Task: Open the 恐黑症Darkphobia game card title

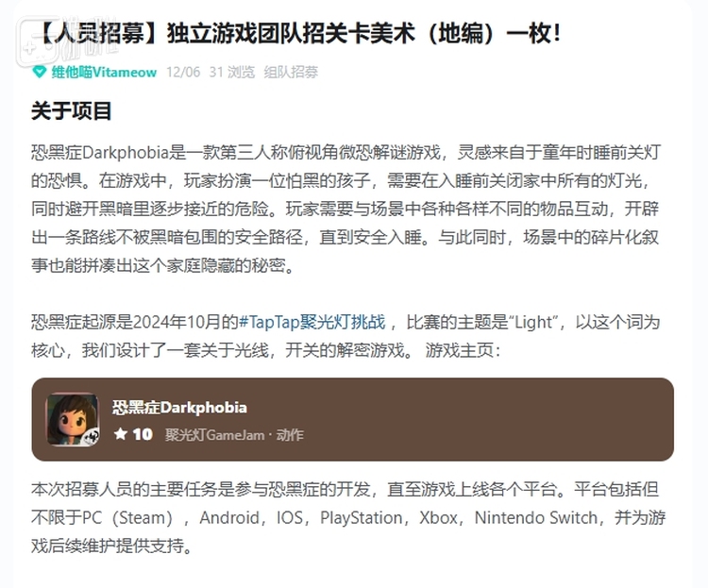Action: tap(179, 408)
